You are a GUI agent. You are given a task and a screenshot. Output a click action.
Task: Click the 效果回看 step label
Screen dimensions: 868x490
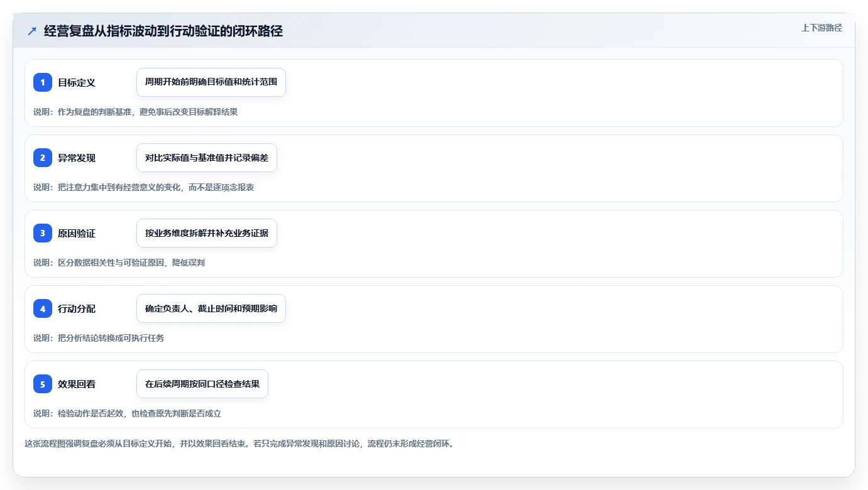pyautogui.click(x=77, y=384)
